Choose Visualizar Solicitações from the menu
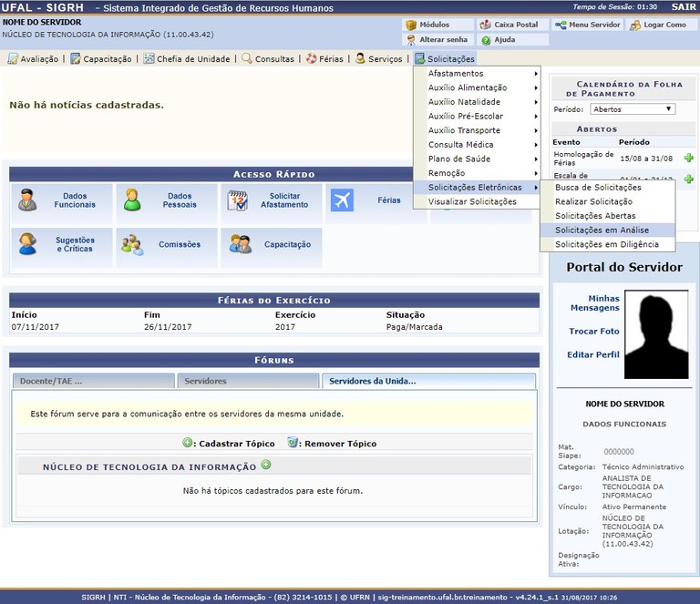700x604 pixels. (472, 201)
